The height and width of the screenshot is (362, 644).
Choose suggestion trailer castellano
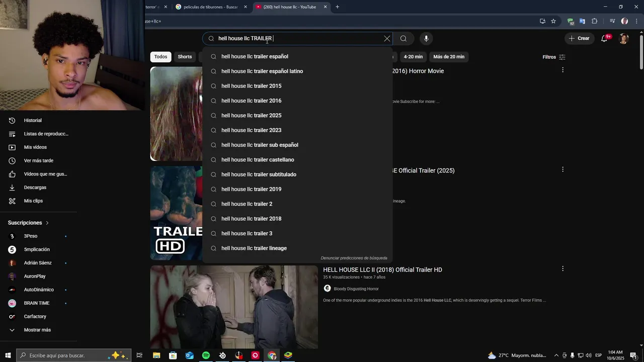(x=297, y=160)
